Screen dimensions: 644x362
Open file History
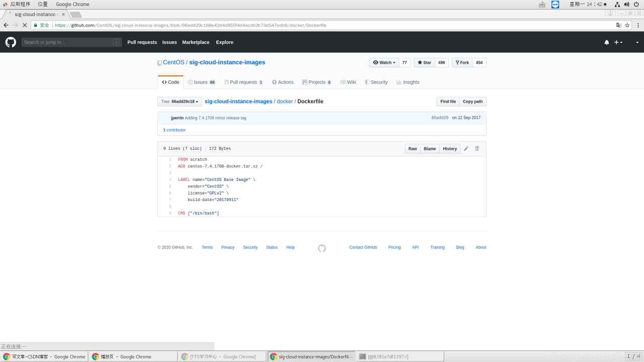click(x=450, y=149)
